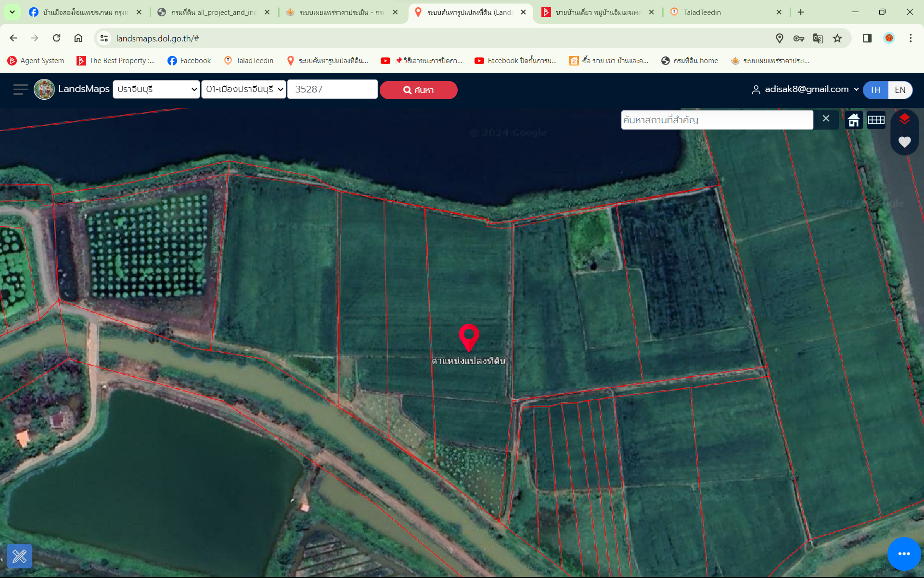This screenshot has width=924, height=578.
Task: Open the grid table icon on the map toolbar
Action: pos(876,120)
